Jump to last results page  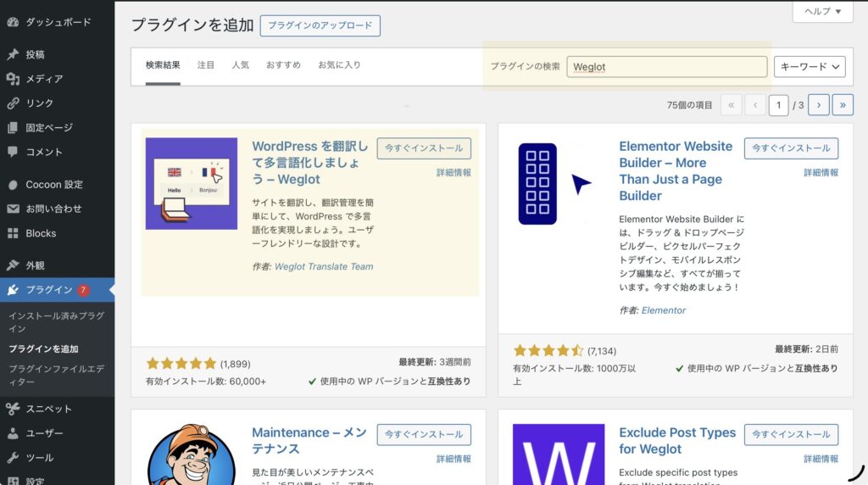[x=843, y=105]
